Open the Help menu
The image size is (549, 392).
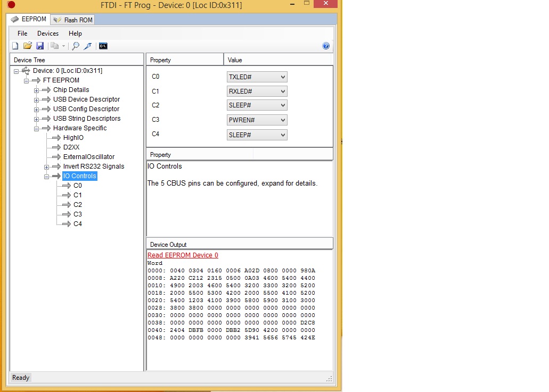[x=75, y=33]
